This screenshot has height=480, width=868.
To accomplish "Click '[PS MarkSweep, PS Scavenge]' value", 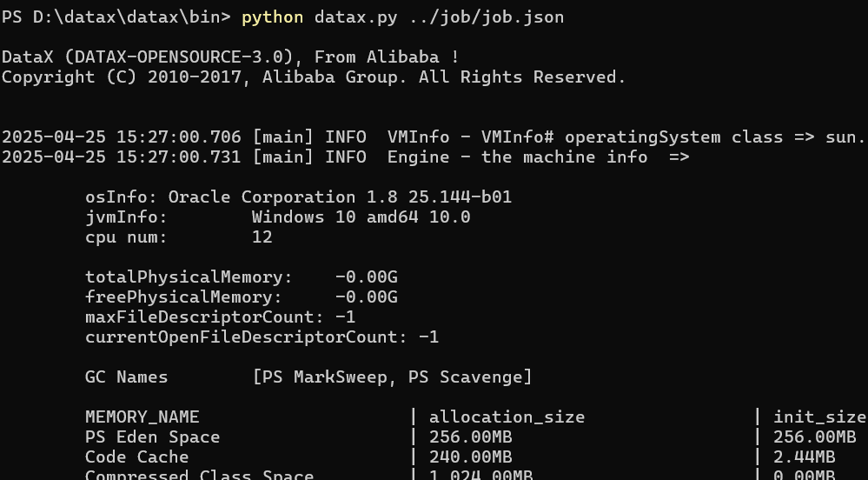I will pyautogui.click(x=392, y=377).
